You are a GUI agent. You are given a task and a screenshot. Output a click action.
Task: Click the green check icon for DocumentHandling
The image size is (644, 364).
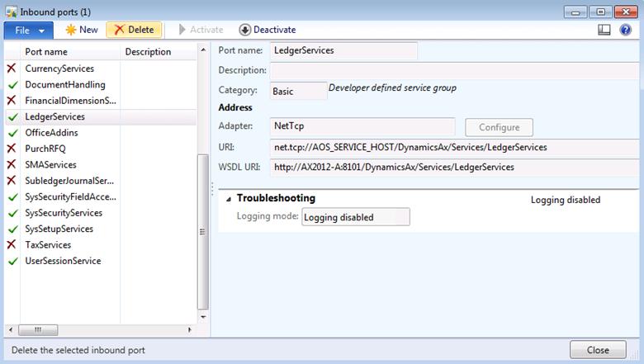point(12,84)
